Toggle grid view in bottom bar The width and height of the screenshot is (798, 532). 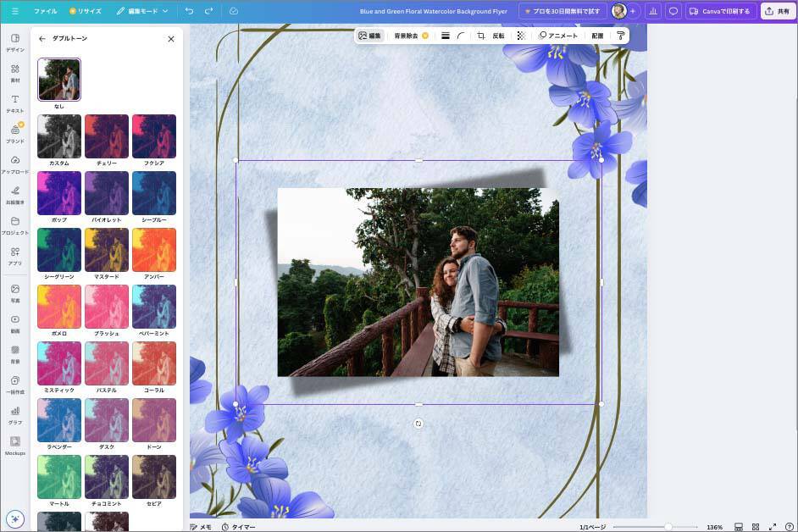[756, 527]
